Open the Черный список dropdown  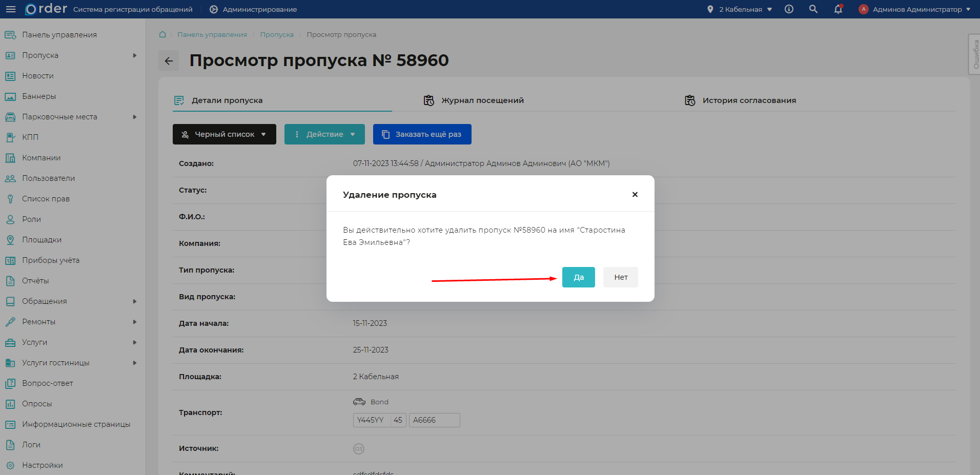point(224,134)
